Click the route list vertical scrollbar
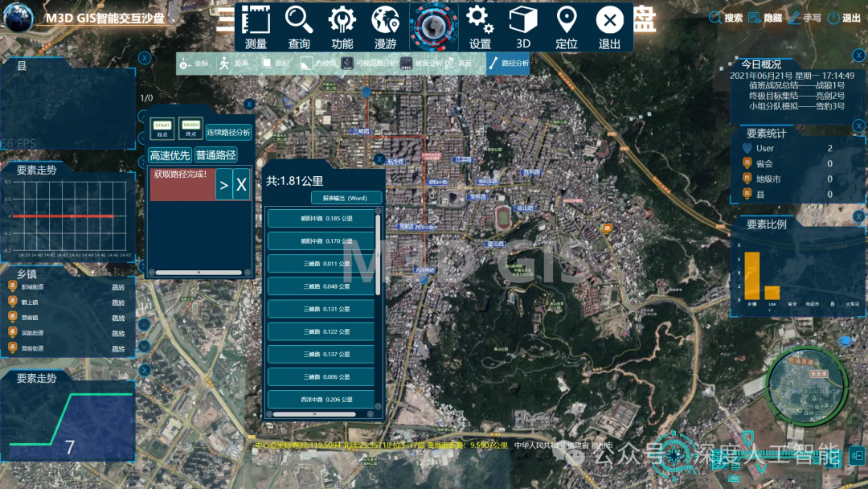 [x=379, y=255]
